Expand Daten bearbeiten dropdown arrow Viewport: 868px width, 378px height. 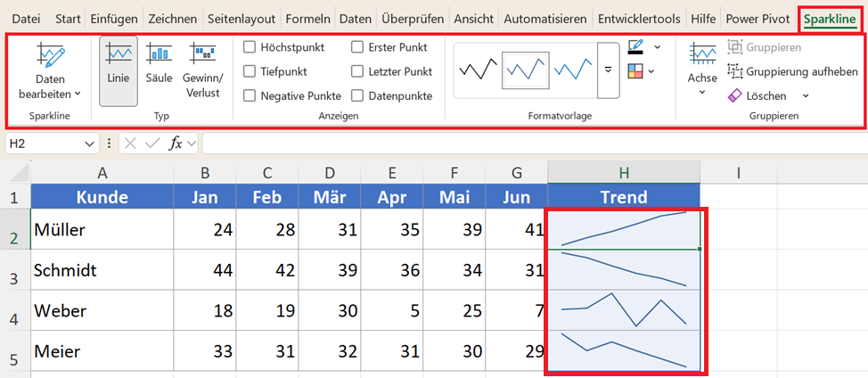pyautogui.click(x=78, y=94)
